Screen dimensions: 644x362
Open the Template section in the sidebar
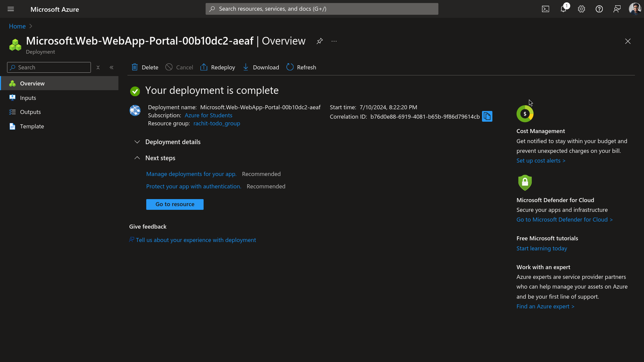coord(32,126)
